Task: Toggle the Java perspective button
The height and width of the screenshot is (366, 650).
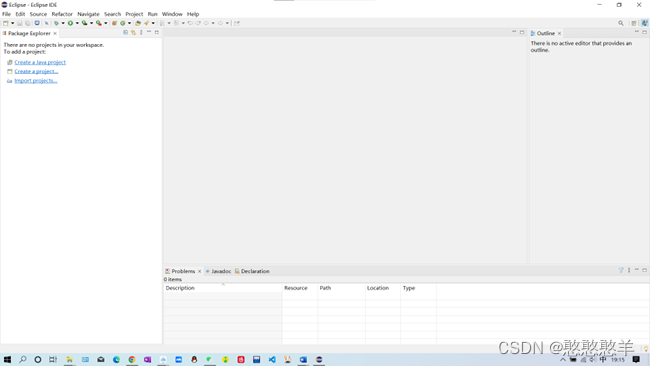Action: [x=645, y=23]
